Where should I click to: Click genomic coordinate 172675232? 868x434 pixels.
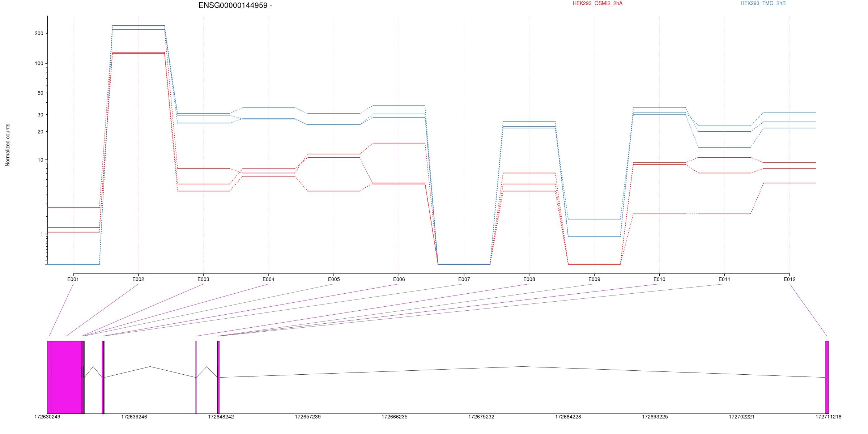point(481,417)
